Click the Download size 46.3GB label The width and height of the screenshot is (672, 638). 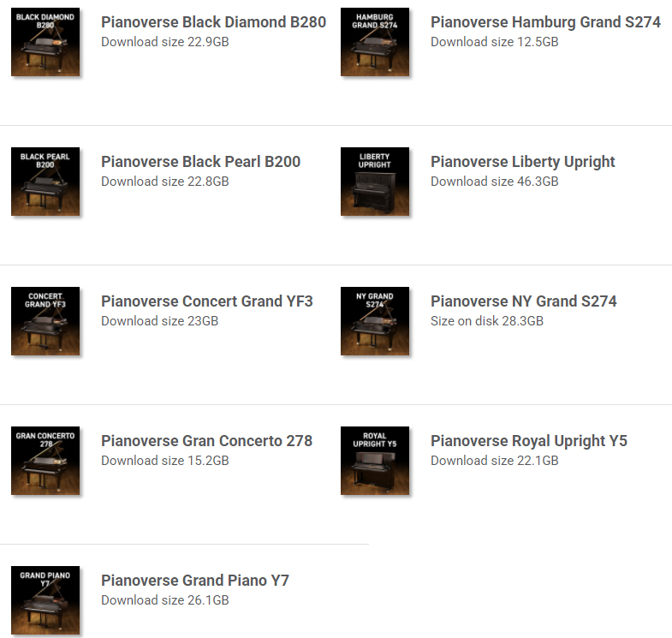pyautogui.click(x=495, y=182)
